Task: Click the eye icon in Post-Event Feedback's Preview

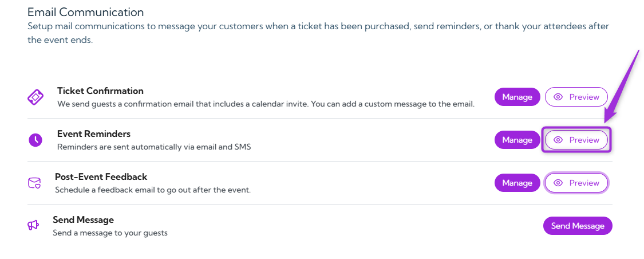Action: coord(558,183)
